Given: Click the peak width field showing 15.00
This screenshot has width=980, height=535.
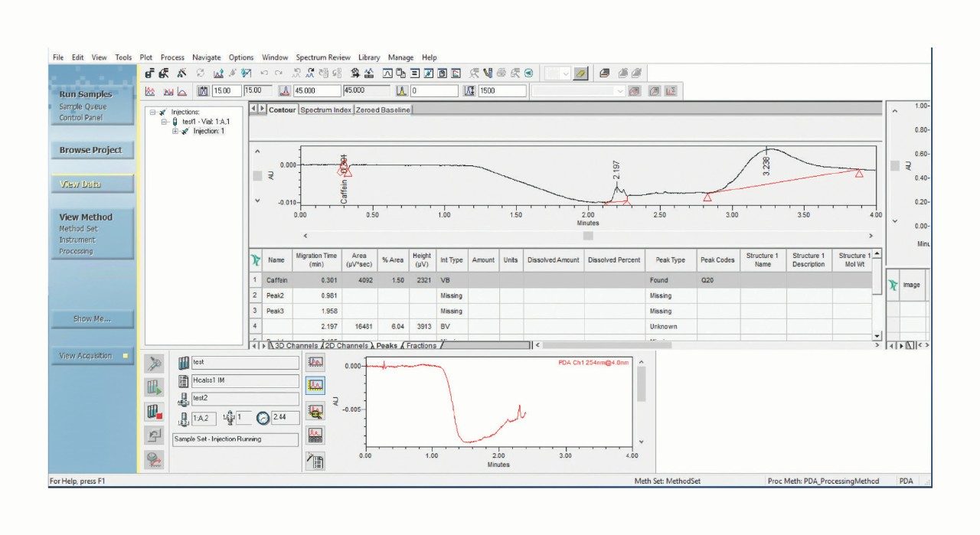Looking at the screenshot, I should click(224, 90).
